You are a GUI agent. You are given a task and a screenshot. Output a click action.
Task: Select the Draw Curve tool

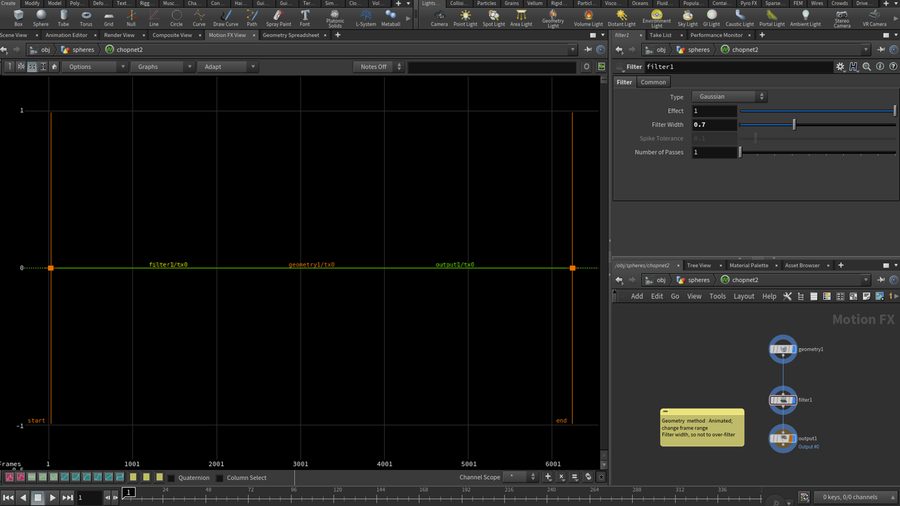tap(226, 18)
